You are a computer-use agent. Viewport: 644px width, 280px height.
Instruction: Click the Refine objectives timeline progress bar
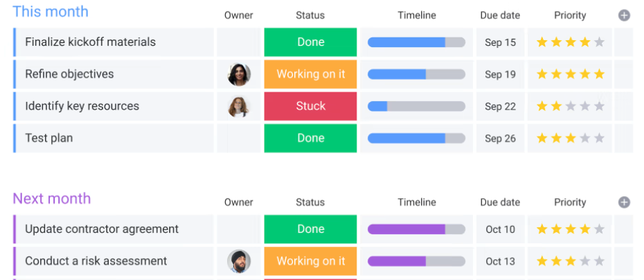click(416, 74)
